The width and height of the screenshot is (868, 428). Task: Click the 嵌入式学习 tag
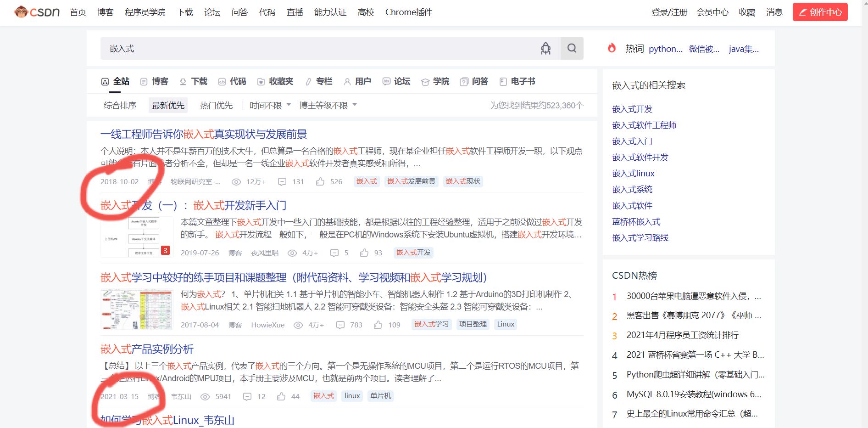(432, 324)
